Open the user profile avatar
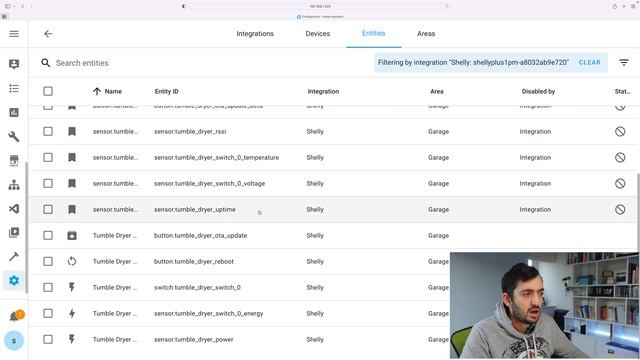This screenshot has width=640, height=360. click(x=14, y=340)
